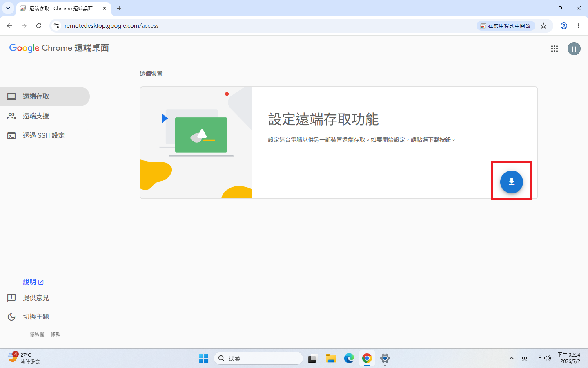
Task: Click the 這個裝置 section label
Action: (x=151, y=74)
